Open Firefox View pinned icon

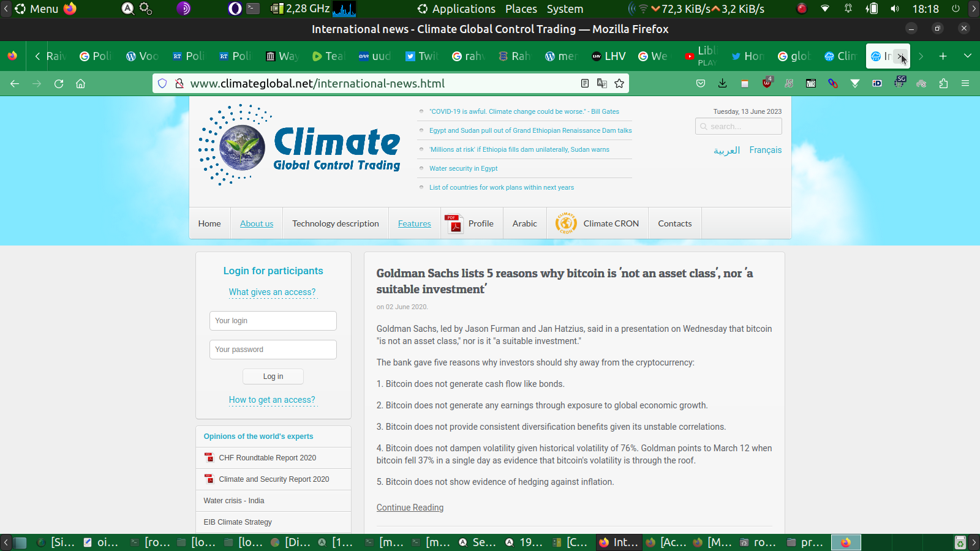pyautogui.click(x=12, y=56)
